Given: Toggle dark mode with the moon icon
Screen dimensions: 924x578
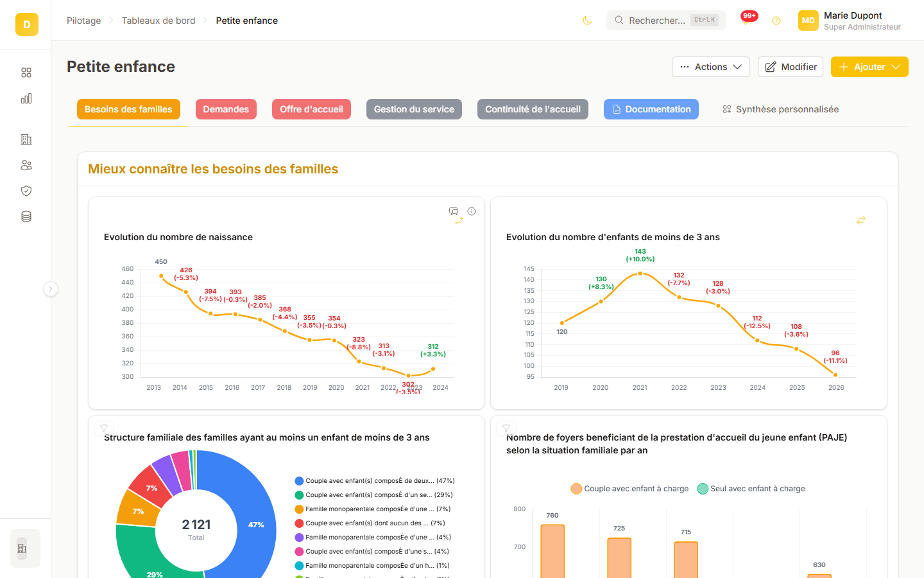Looking at the screenshot, I should coord(587,21).
